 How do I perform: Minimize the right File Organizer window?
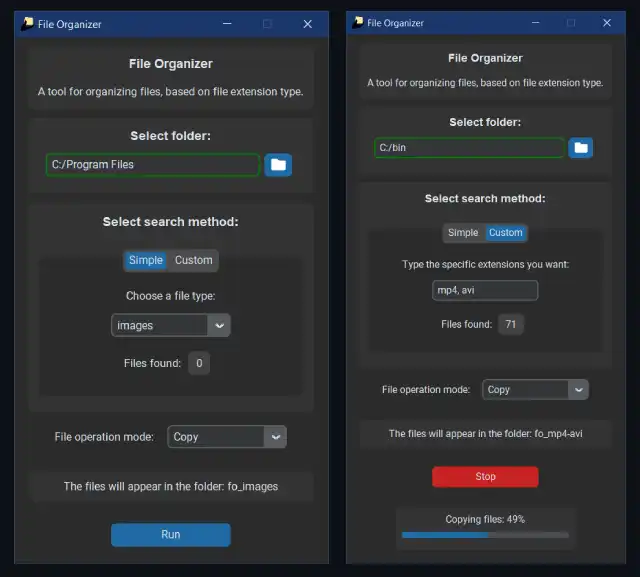(536, 22)
